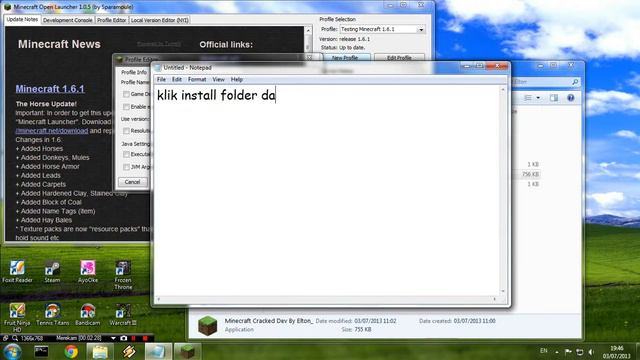Open Google Chrome from the taskbar
Viewport: 640px width, 360px height.
click(71, 351)
